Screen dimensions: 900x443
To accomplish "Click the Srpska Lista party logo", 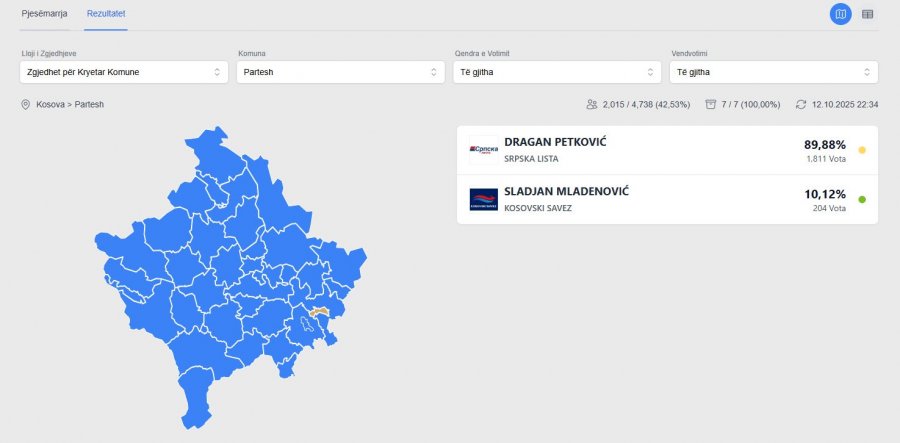I will click(483, 150).
